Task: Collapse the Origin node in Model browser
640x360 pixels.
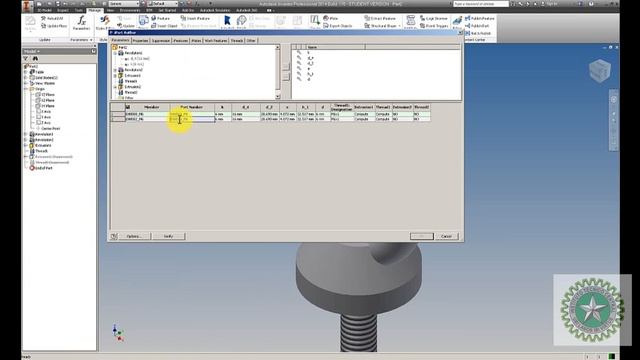Action: (26, 89)
